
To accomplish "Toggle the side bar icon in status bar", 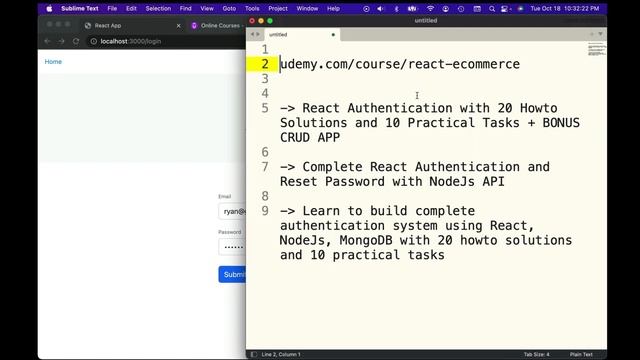I will pyautogui.click(x=254, y=354).
